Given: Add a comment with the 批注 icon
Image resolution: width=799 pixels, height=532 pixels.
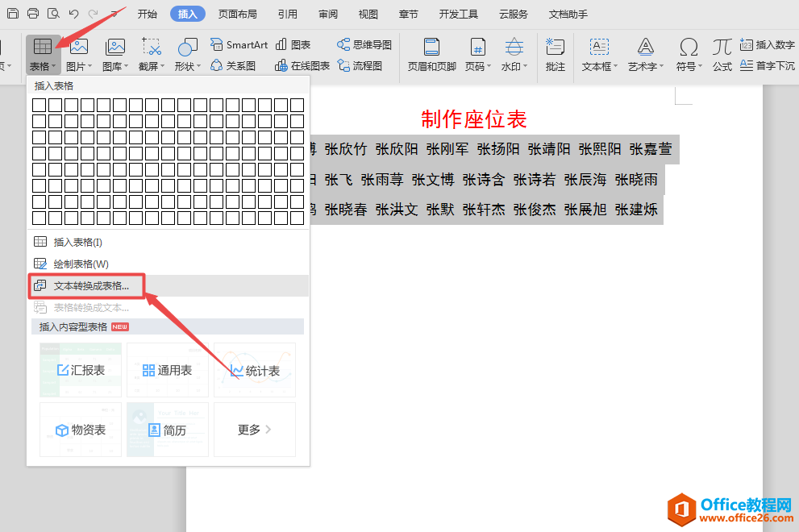Looking at the screenshot, I should [555, 48].
